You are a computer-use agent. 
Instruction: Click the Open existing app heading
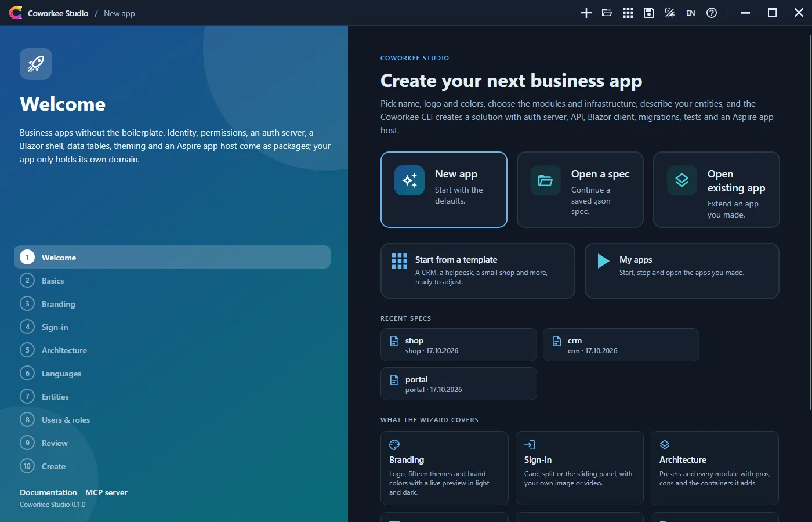pyautogui.click(x=737, y=181)
